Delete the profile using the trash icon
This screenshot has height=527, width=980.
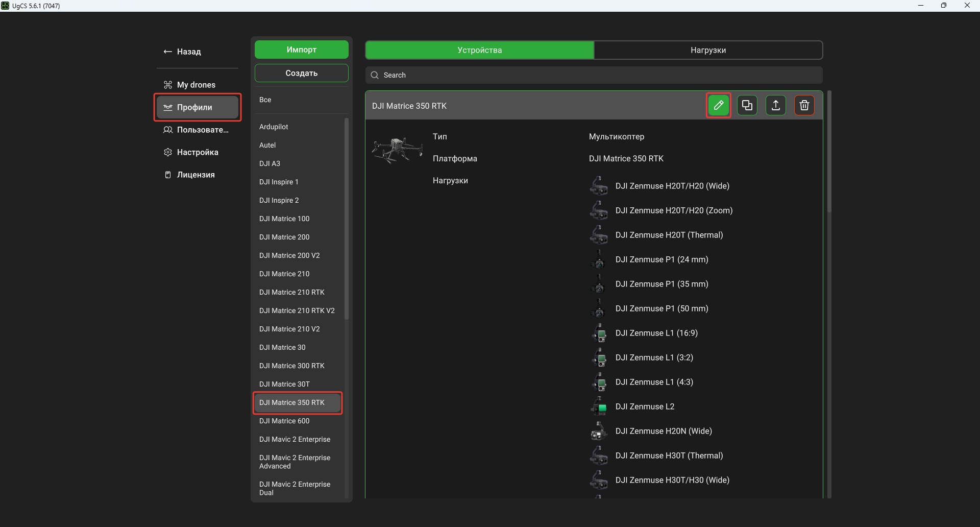804,106
